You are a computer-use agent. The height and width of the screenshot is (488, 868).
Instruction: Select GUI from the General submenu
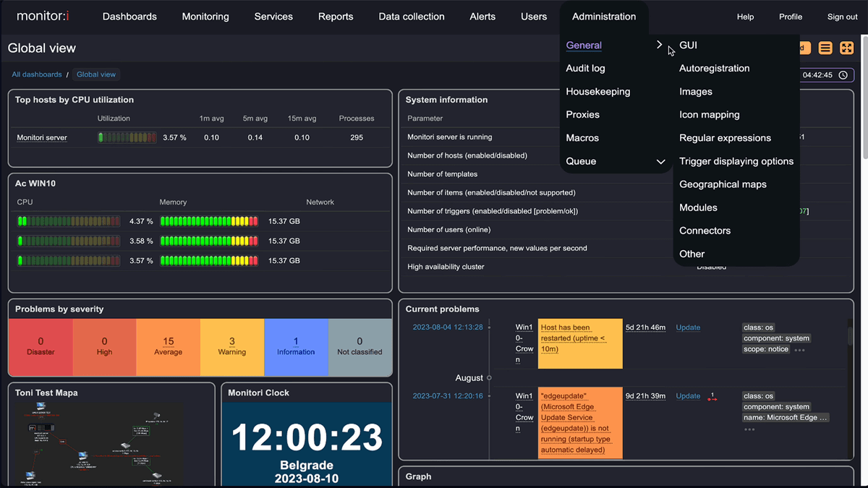(x=687, y=44)
